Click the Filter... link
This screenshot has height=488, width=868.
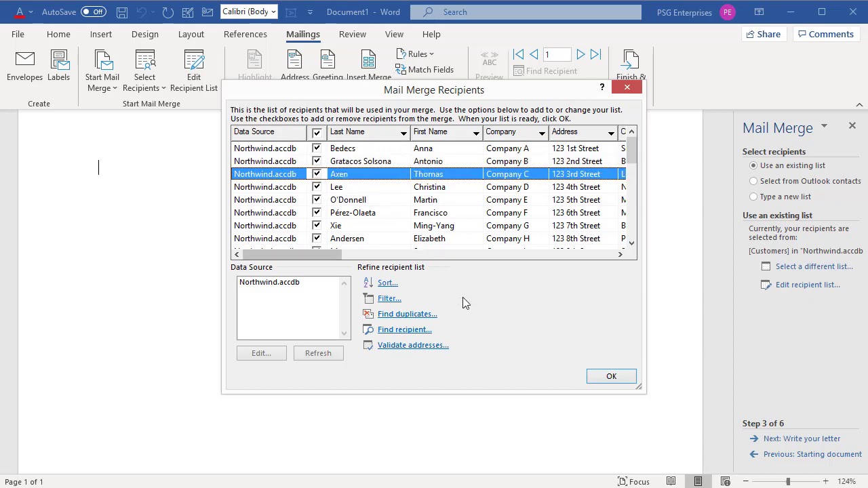click(x=389, y=298)
